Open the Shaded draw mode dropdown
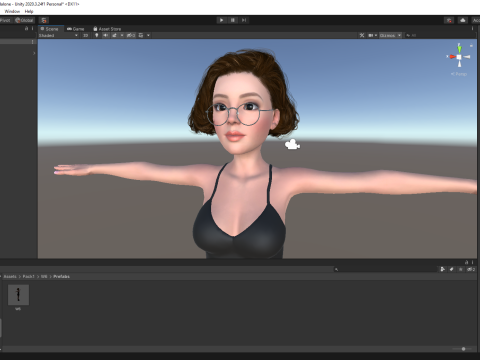 point(58,35)
